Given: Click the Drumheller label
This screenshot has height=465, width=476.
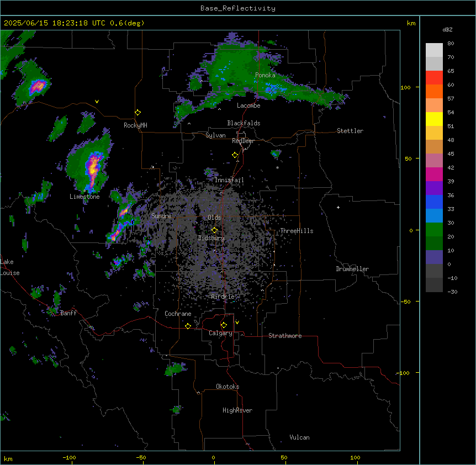Looking at the screenshot, I should (352, 269).
